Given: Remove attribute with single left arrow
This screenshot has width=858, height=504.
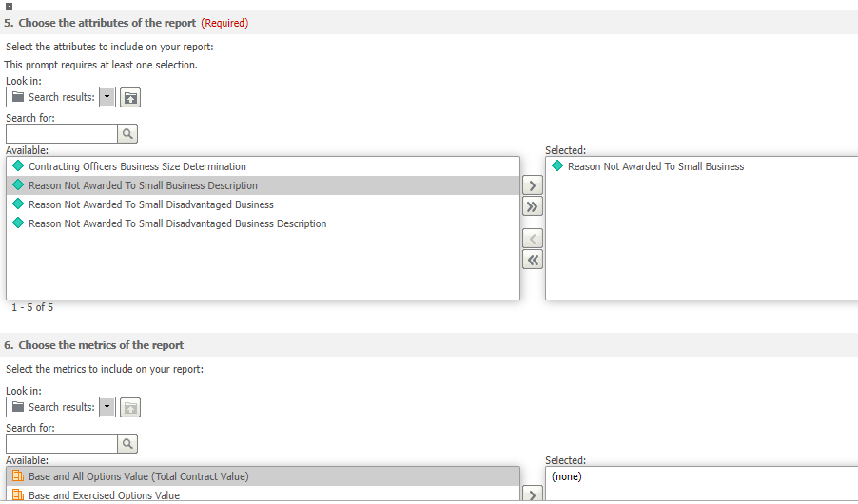Looking at the screenshot, I should tap(533, 239).
